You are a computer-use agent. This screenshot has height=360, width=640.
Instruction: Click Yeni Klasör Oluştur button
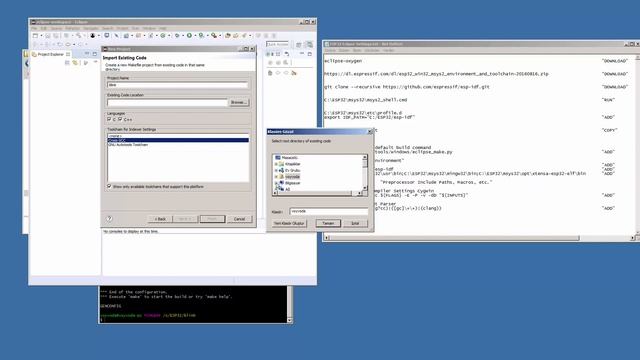coord(289,223)
